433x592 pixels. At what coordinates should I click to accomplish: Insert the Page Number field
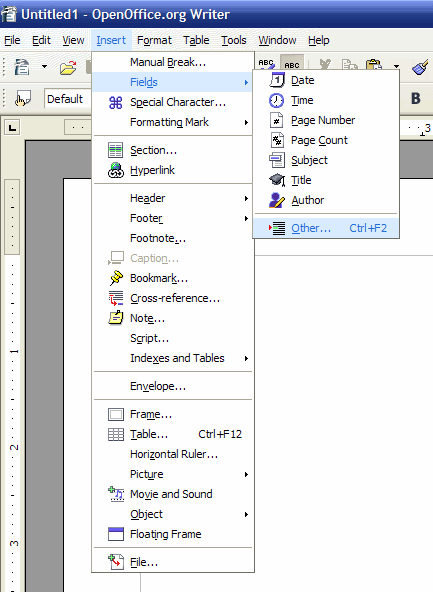[x=326, y=120]
